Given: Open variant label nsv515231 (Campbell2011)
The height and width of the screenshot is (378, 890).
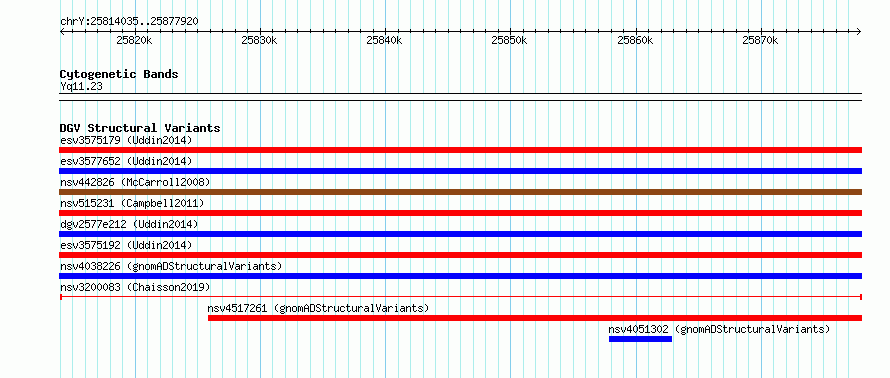Looking at the screenshot, I should click(x=132, y=203).
